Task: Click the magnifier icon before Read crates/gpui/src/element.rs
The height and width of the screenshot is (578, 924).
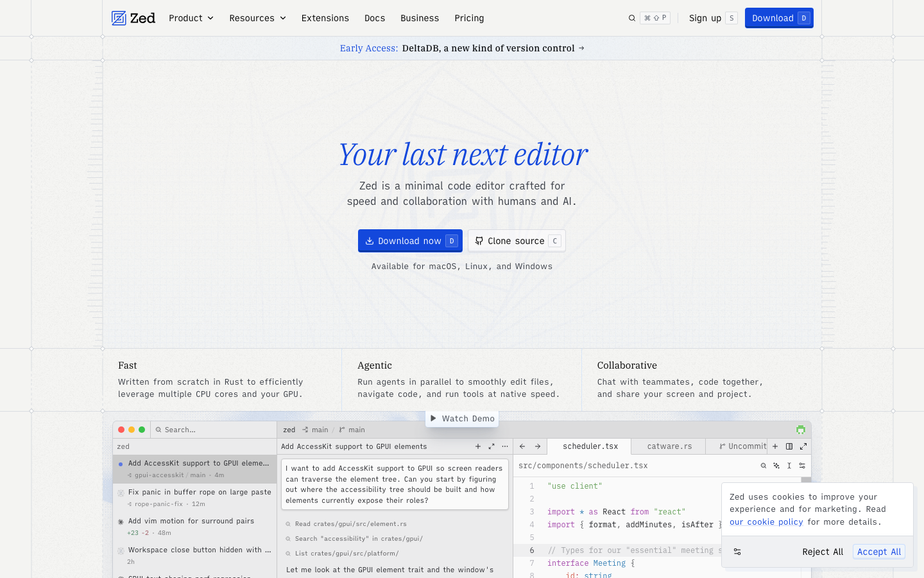Action: point(288,524)
